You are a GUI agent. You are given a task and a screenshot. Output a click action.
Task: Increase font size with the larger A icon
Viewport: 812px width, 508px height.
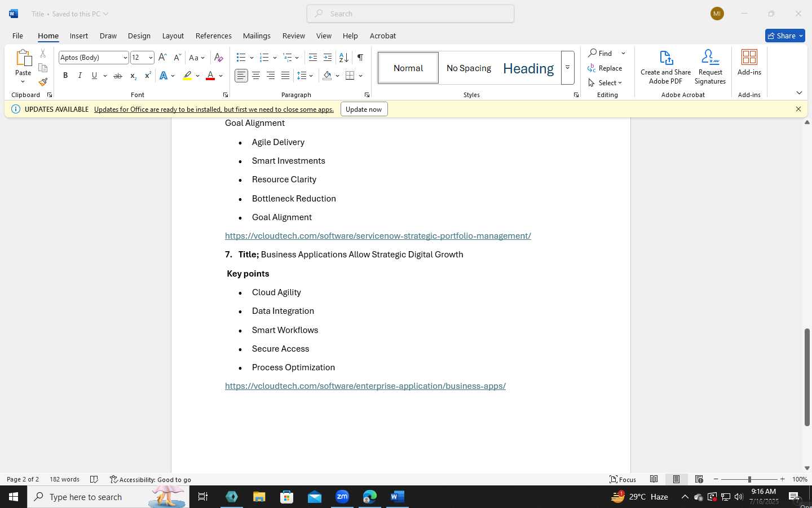point(162,58)
